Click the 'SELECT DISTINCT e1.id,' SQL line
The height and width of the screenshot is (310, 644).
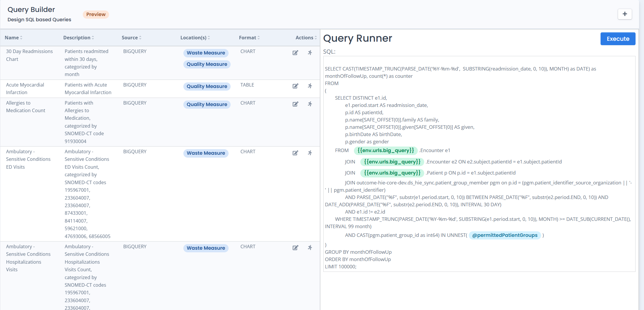pos(361,98)
